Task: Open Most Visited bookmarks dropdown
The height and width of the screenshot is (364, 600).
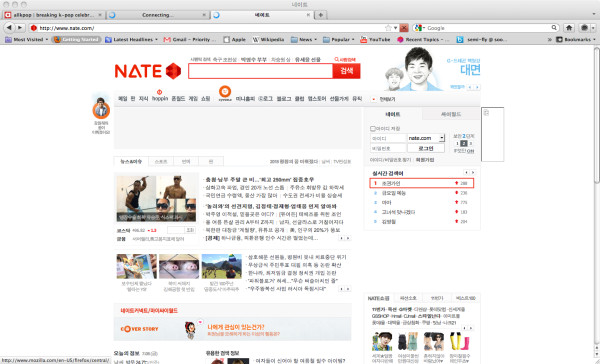Action: click(x=27, y=39)
